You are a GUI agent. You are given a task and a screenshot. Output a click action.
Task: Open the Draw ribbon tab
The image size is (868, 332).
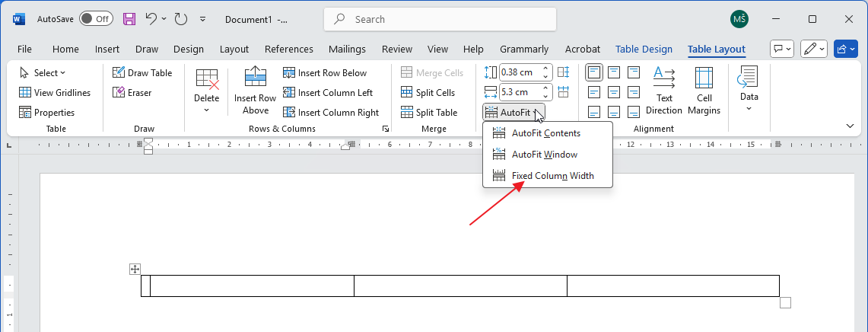147,49
